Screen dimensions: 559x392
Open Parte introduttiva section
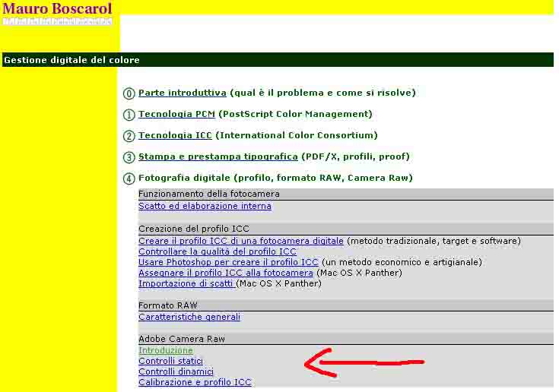[182, 93]
